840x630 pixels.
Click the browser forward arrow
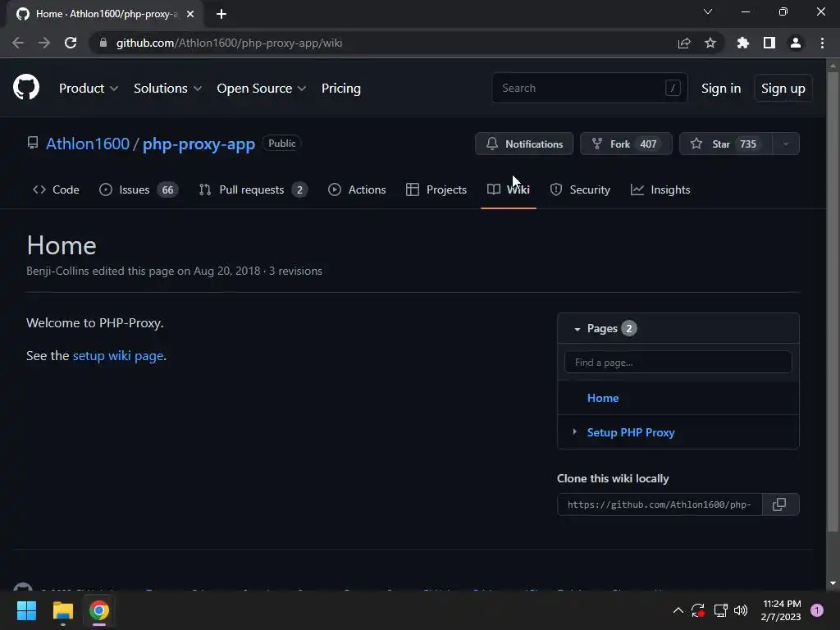44,43
